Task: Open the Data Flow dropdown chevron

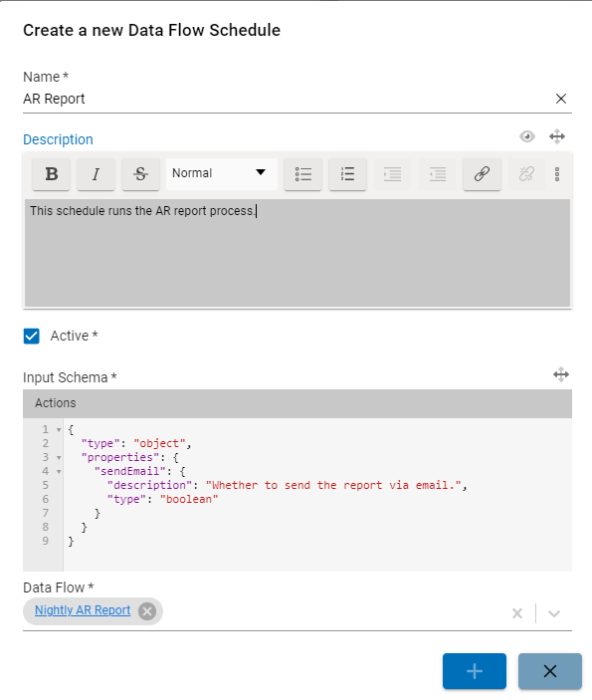Action: point(554,613)
